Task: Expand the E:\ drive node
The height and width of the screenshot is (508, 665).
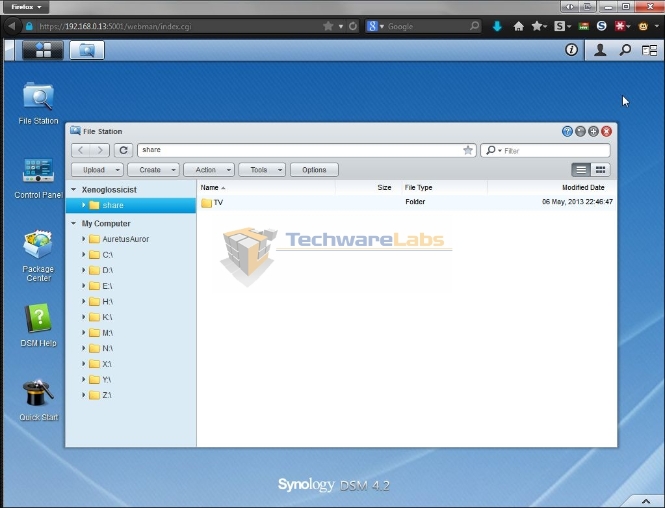Action: [x=84, y=286]
